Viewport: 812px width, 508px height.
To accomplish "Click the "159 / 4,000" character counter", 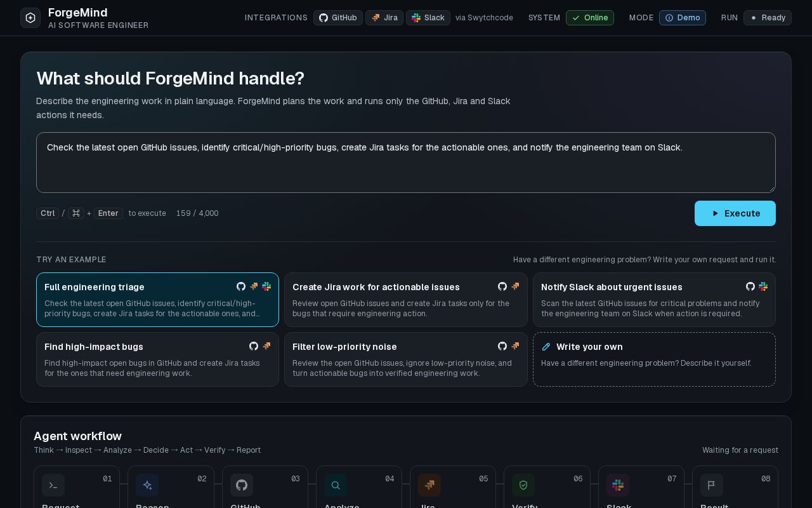I will 197,213.
